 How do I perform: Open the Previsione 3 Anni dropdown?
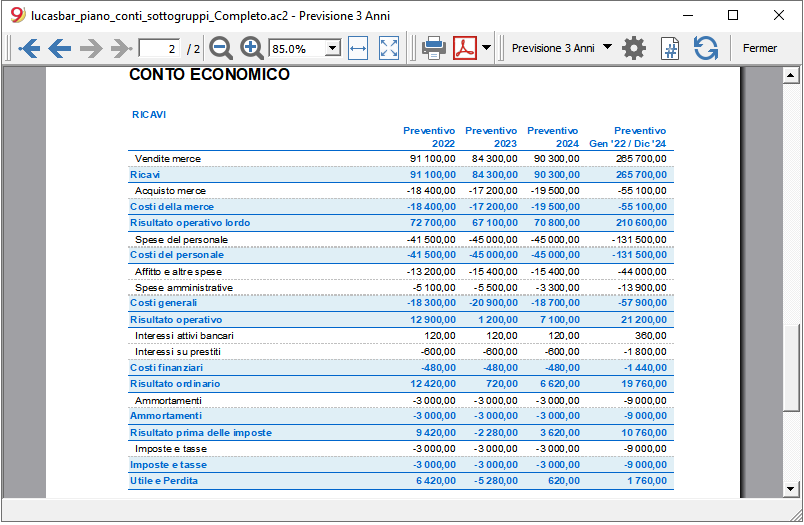(x=561, y=48)
